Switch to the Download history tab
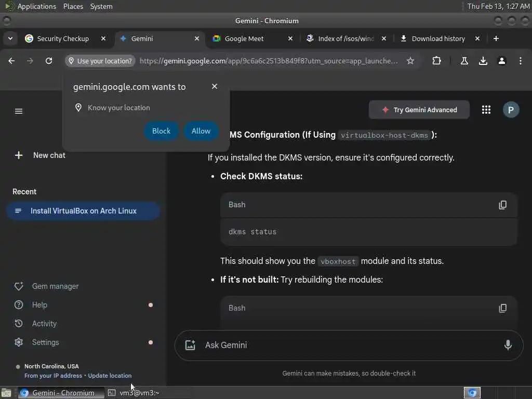Image resolution: width=532 pixels, height=399 pixels. [x=437, y=38]
